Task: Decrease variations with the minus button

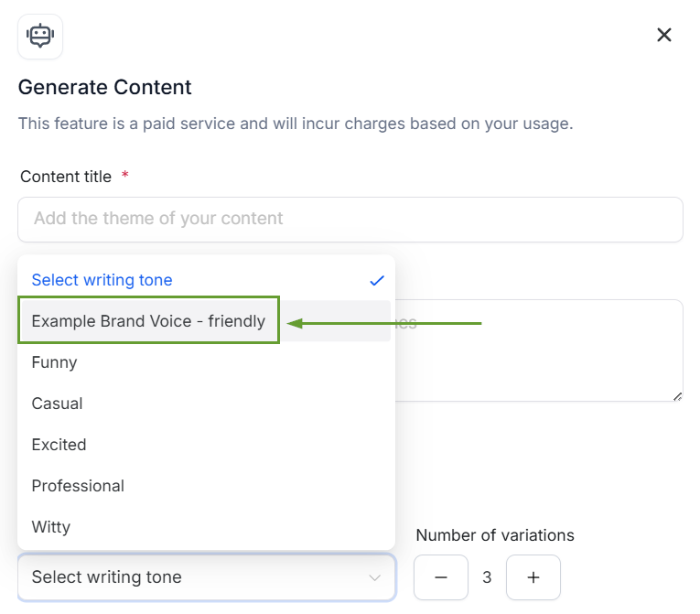Action: coord(441,577)
